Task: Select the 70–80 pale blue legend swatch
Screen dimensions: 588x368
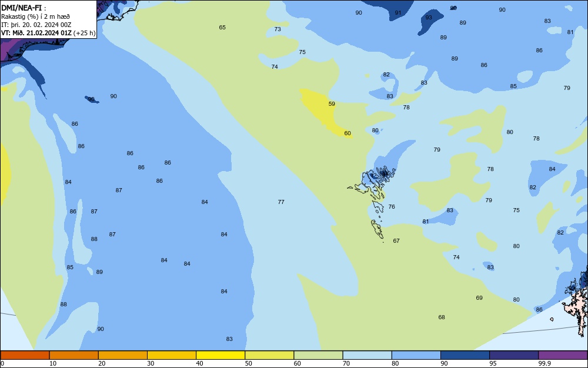Action: coord(367,355)
